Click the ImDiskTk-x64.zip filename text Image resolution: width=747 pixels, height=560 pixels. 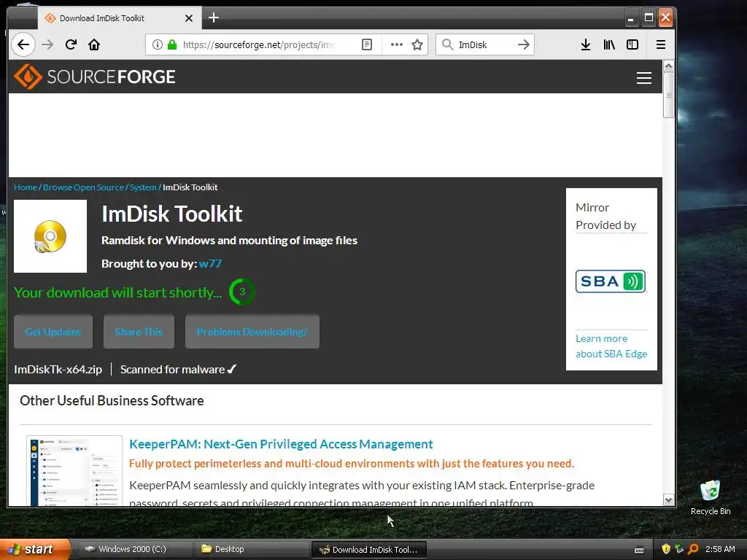58,369
